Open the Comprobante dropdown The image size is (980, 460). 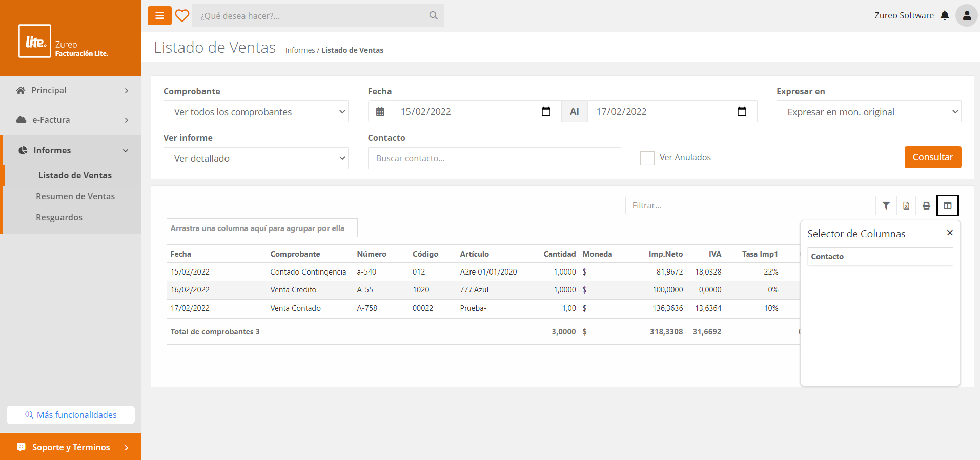click(256, 112)
